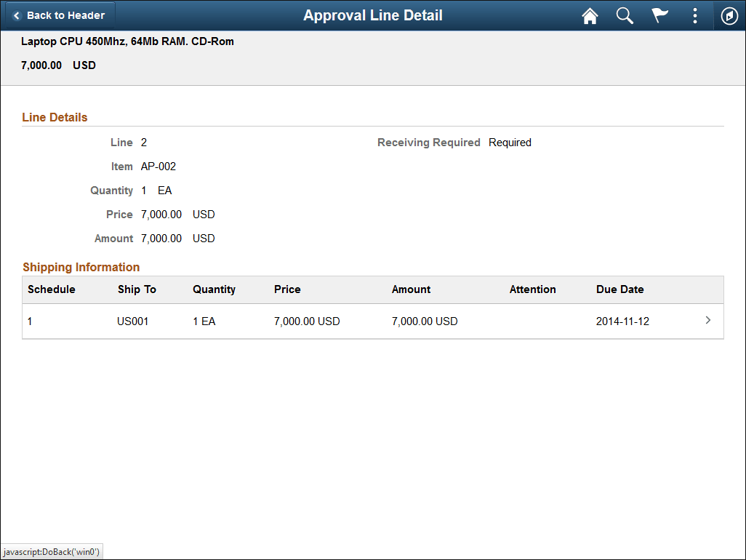
Task: Click the Schedule column header
Action: tap(52, 289)
